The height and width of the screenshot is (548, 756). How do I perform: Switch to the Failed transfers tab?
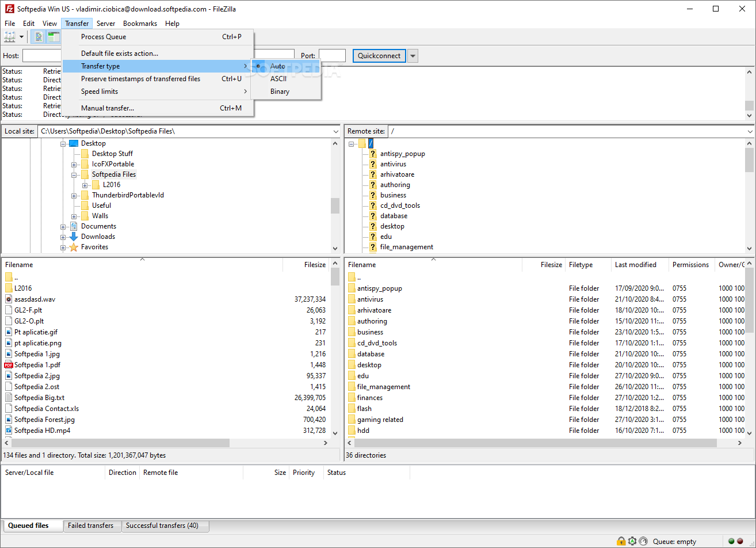coord(90,526)
